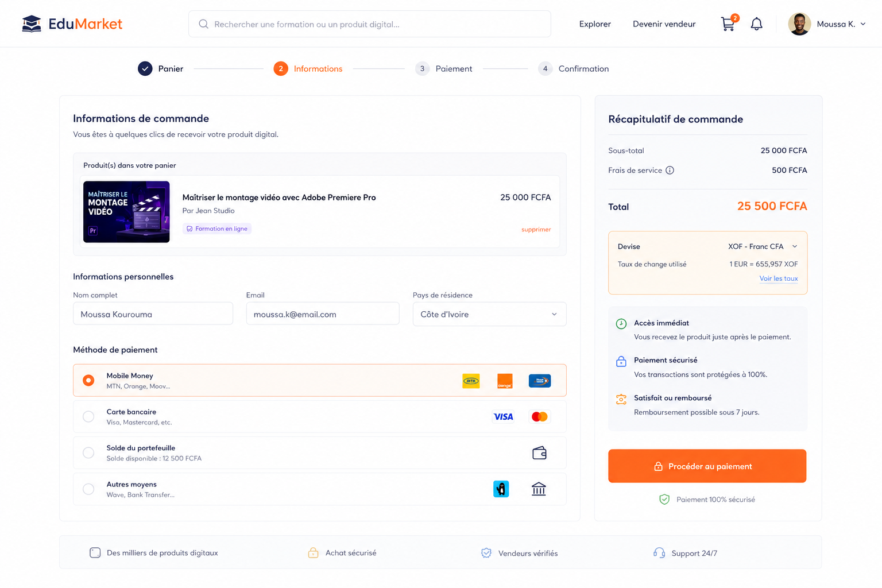Screen dimensions: 882x588
Task: Expand the Devise currency selector
Action: [x=763, y=246]
